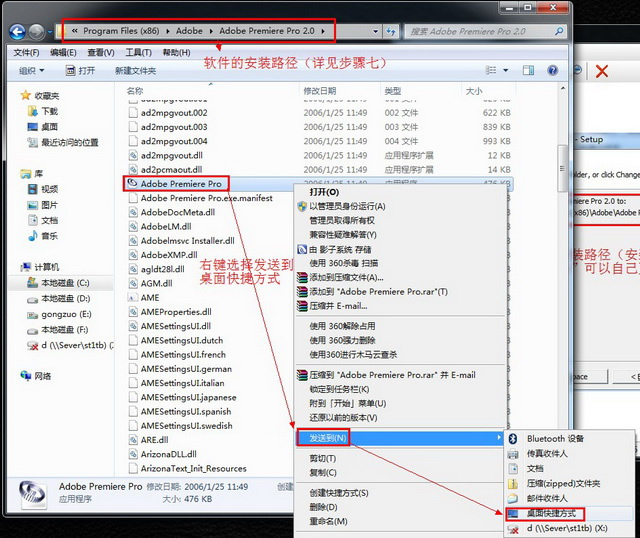Select 本地磁盘 (C:) drive

click(x=58, y=283)
